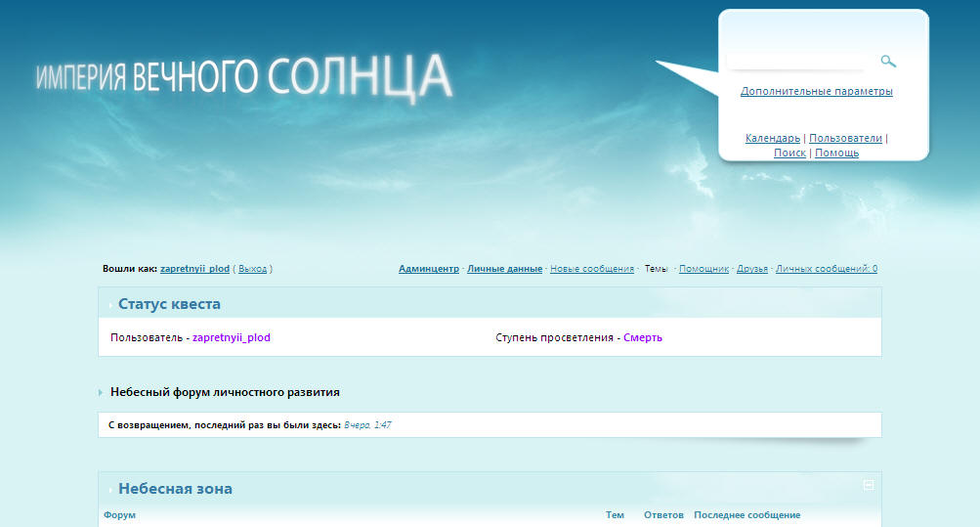This screenshot has height=527, width=980.
Task: View Новые сообщения
Action: point(591,269)
